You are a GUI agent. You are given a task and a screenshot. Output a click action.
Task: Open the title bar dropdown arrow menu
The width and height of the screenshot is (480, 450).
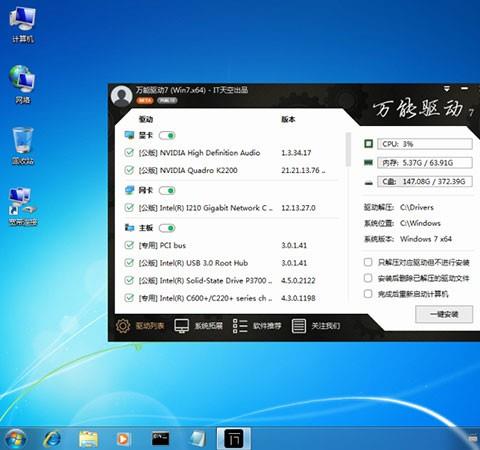447,89
